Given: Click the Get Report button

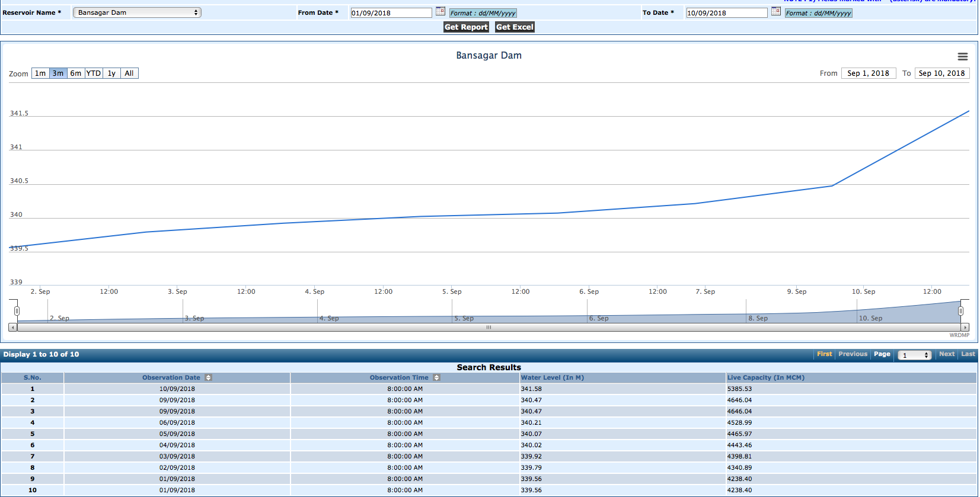Looking at the screenshot, I should pos(466,27).
